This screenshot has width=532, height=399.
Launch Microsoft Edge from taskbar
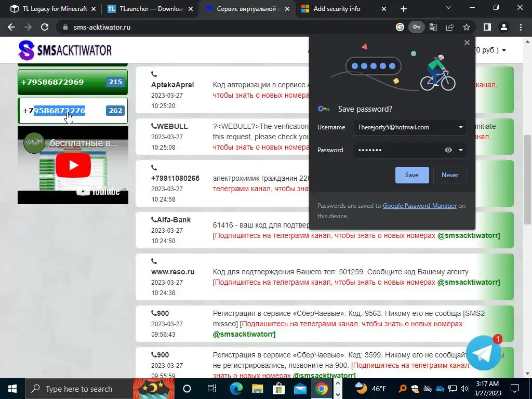[x=236, y=389]
